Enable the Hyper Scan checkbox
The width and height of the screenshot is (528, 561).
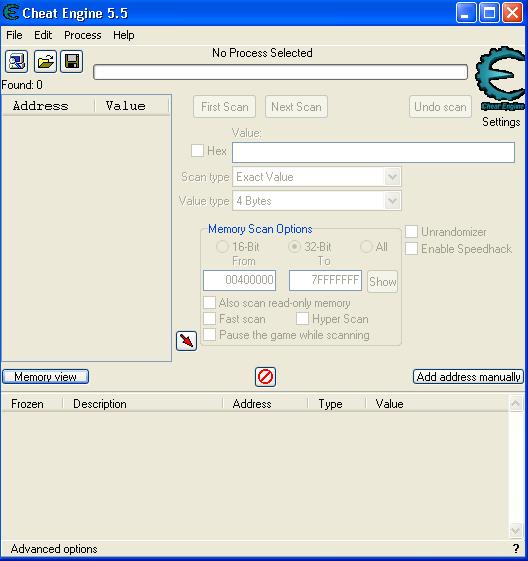(303, 318)
